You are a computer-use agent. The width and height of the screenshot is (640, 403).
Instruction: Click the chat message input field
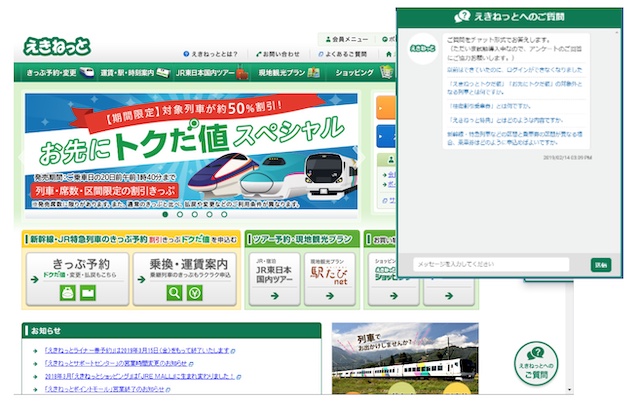[x=491, y=264]
